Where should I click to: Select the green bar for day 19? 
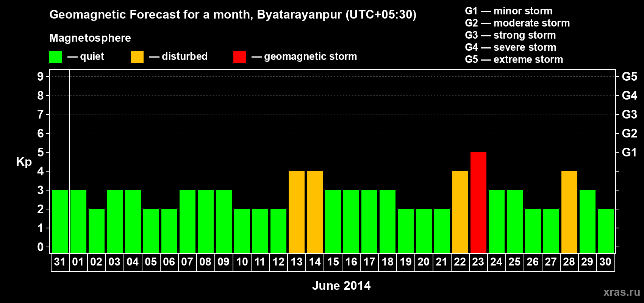pyautogui.click(x=406, y=231)
